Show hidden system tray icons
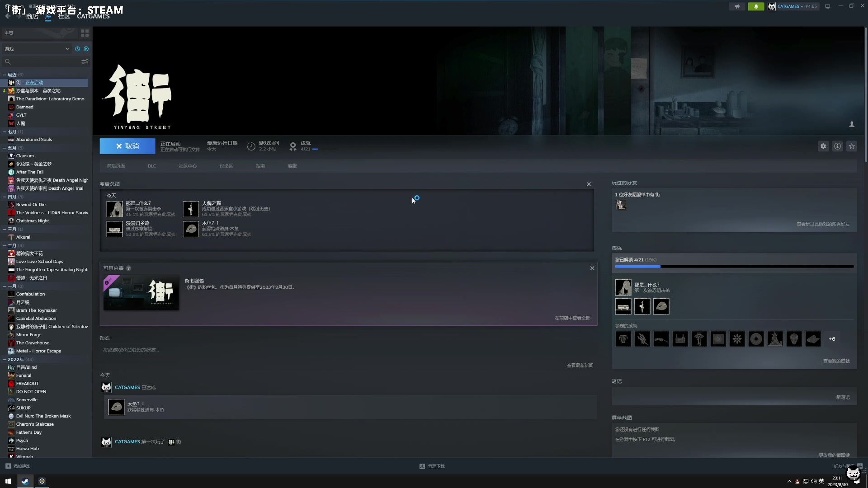Screen dimensions: 868x488 (789, 481)
